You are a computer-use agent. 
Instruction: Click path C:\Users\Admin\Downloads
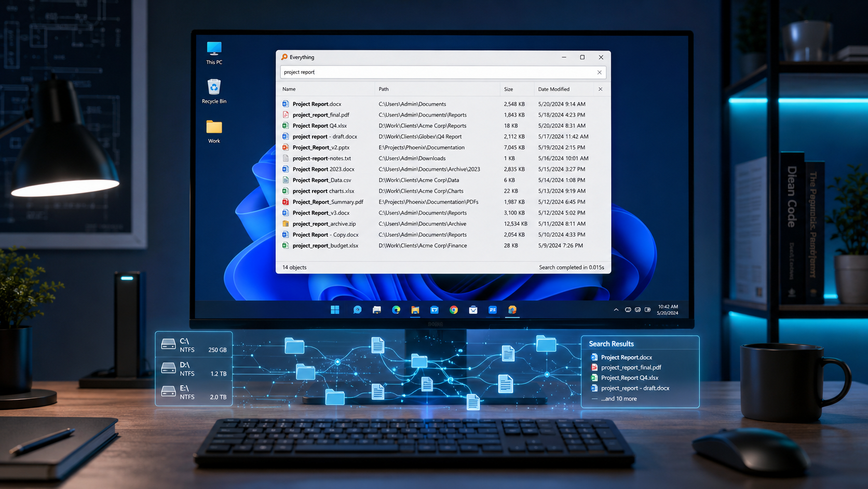[x=412, y=158]
